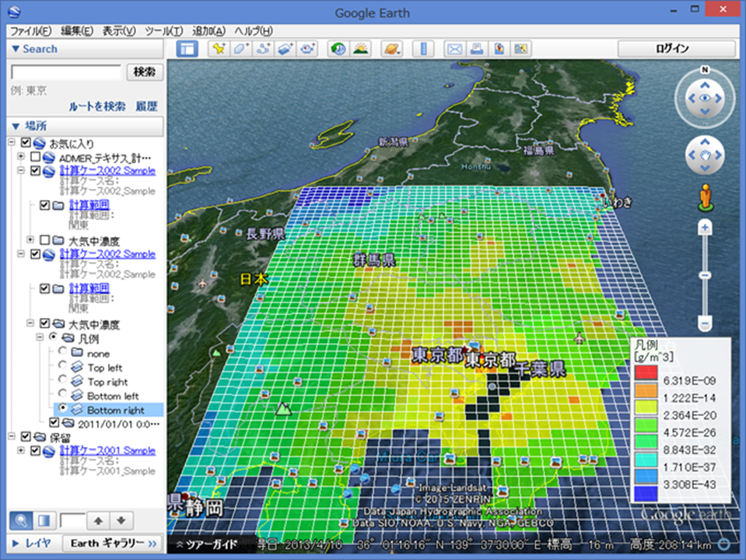746x560 pixels.
Task: Collapse the 凡例 tree node
Action: click(x=41, y=338)
